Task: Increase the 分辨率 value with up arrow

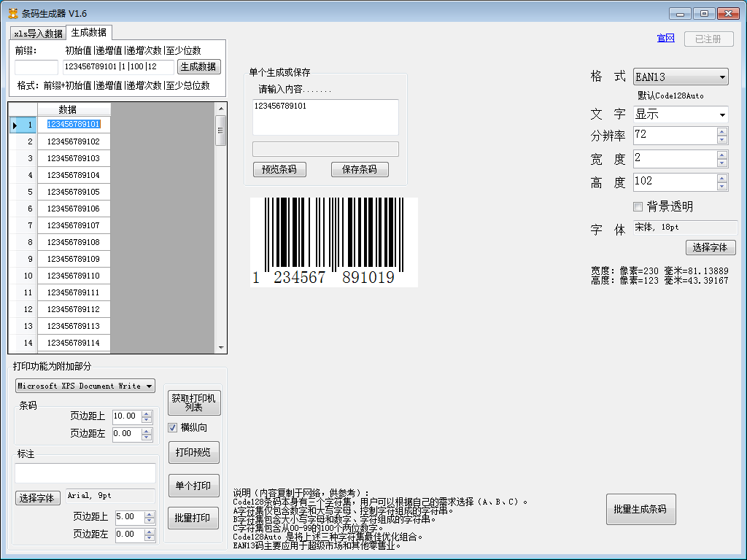Action: [x=721, y=131]
